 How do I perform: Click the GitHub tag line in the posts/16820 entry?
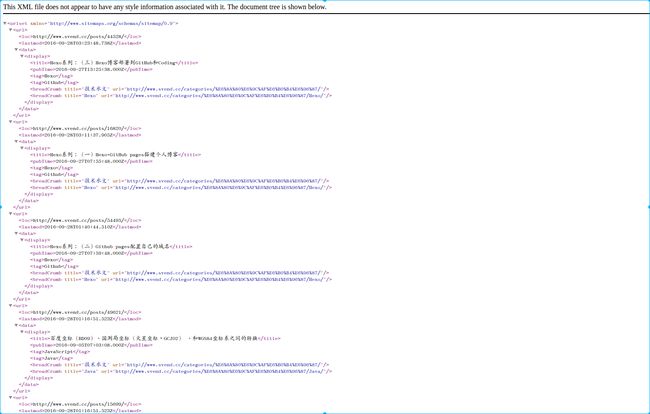54,175
